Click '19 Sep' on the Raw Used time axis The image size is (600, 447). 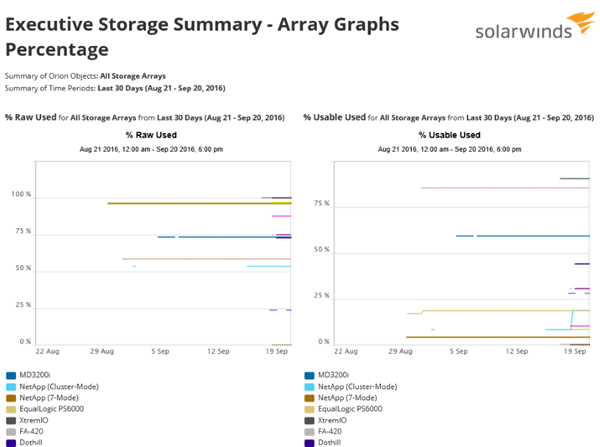coord(277,352)
